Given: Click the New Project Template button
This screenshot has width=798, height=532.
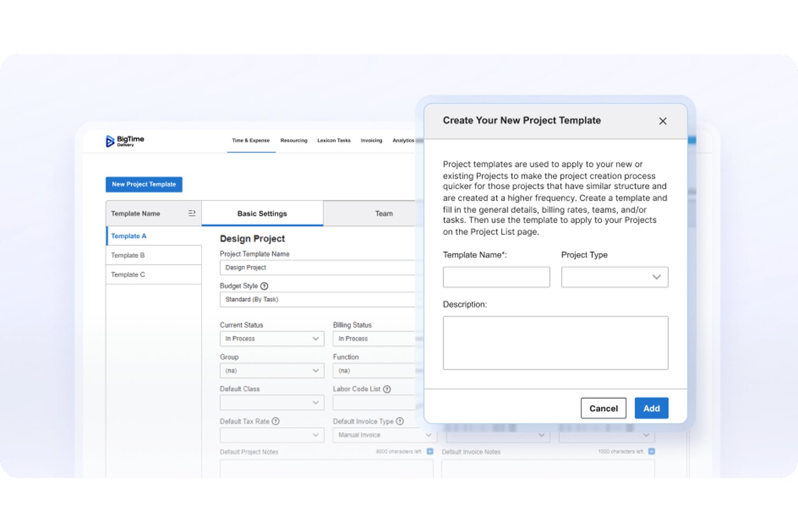Looking at the screenshot, I should click(x=144, y=184).
